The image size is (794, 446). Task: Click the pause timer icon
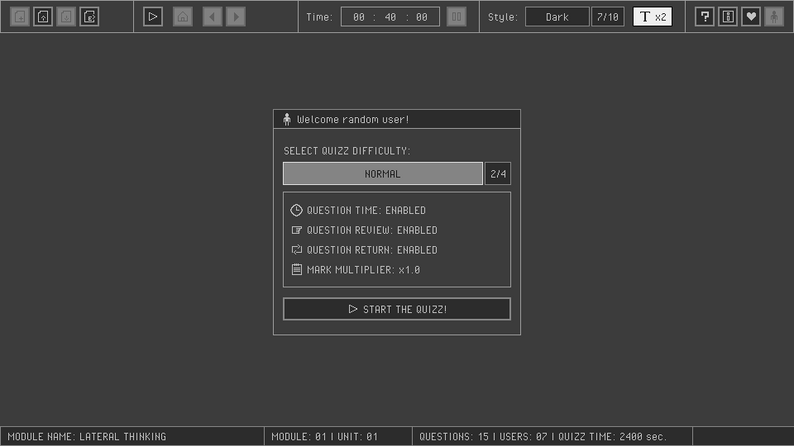(456, 17)
